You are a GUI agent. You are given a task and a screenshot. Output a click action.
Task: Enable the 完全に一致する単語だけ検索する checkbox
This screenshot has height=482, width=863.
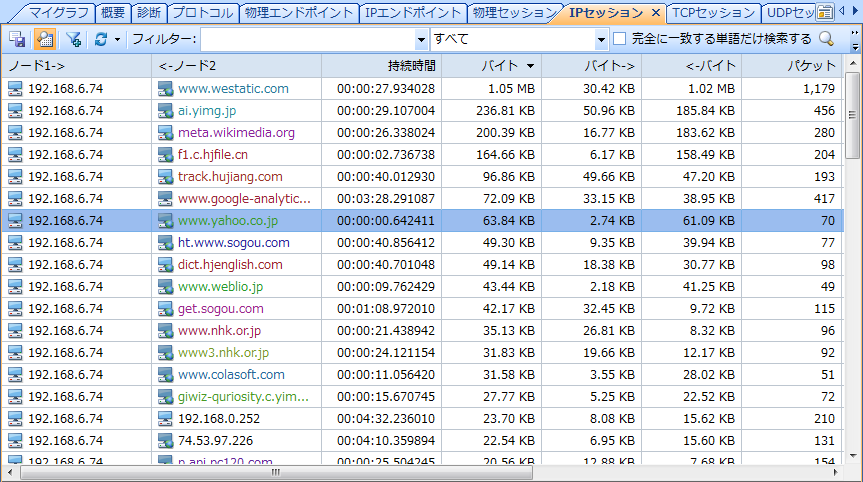pos(620,39)
